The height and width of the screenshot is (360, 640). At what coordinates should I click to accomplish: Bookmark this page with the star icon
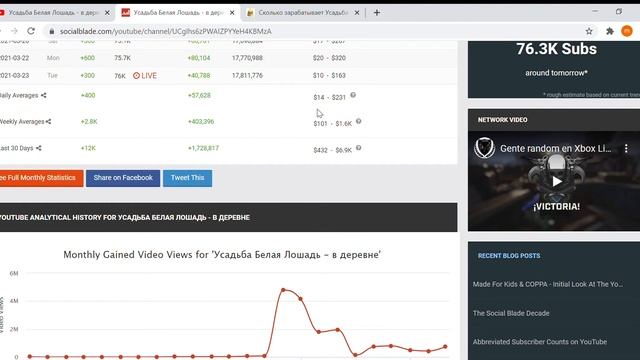coord(589,31)
